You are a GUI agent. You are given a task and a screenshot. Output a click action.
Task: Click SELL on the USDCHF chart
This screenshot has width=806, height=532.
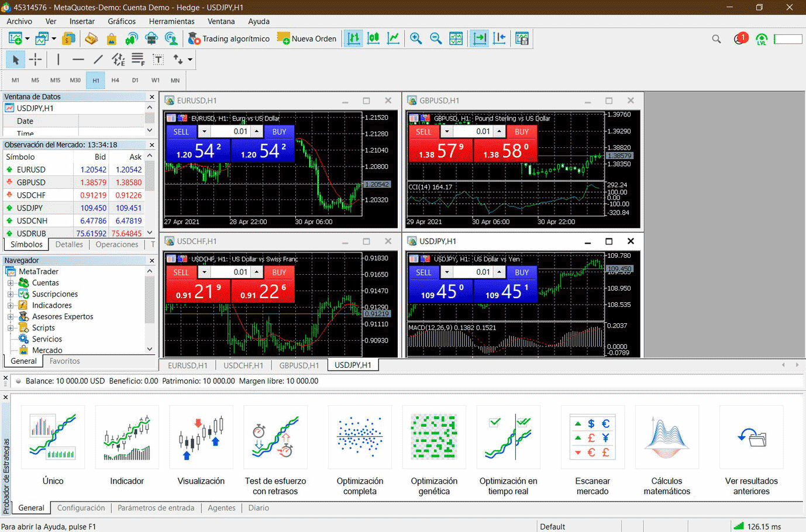click(x=181, y=272)
